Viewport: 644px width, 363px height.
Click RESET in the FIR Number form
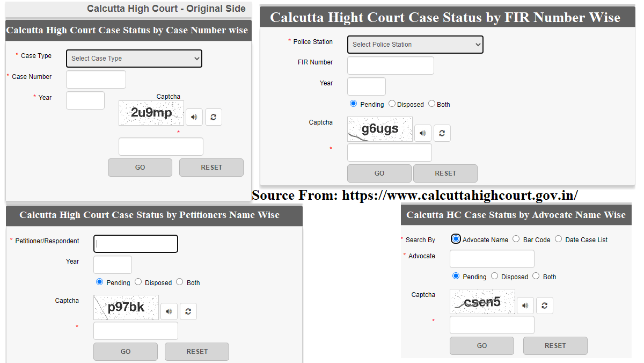445,173
